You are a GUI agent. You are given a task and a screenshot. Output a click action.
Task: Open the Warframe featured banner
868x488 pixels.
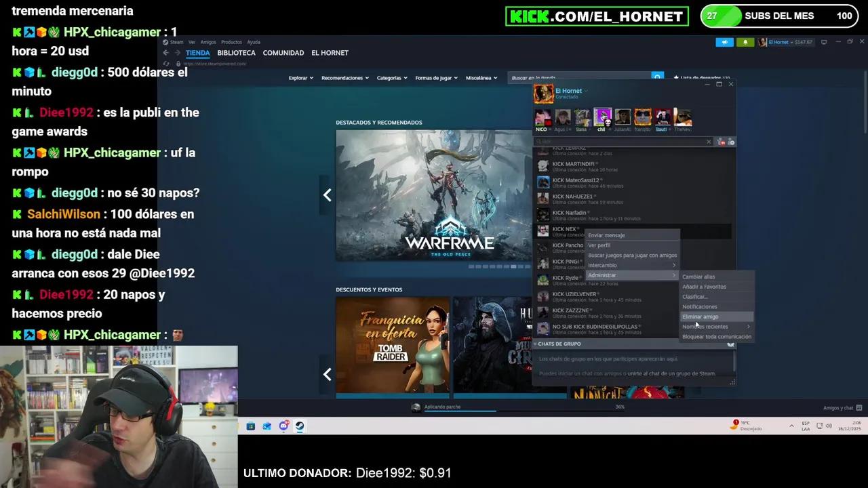point(434,195)
